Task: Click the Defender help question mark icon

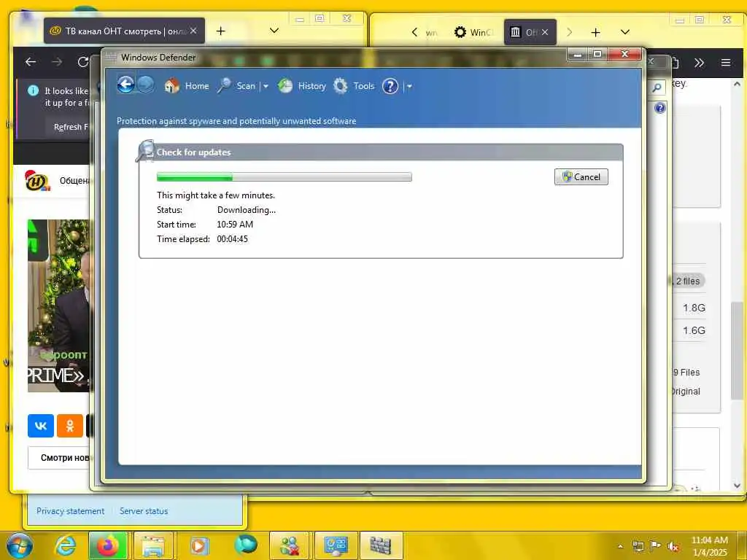Action: click(390, 86)
